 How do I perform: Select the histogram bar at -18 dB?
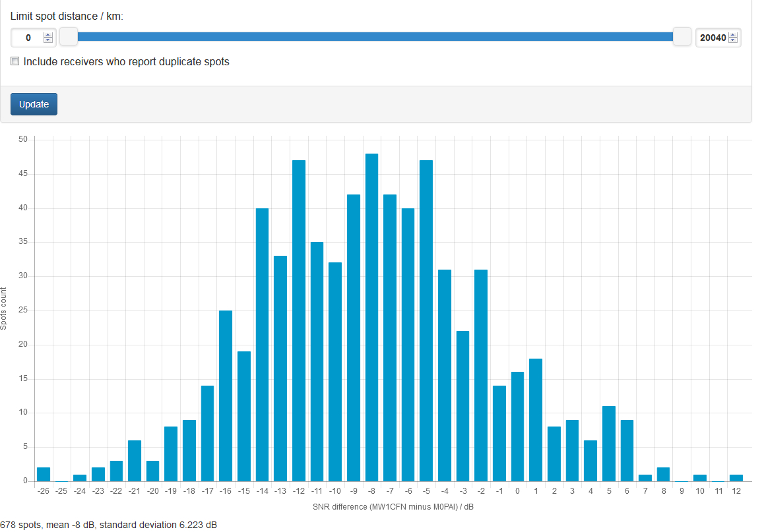pos(189,450)
